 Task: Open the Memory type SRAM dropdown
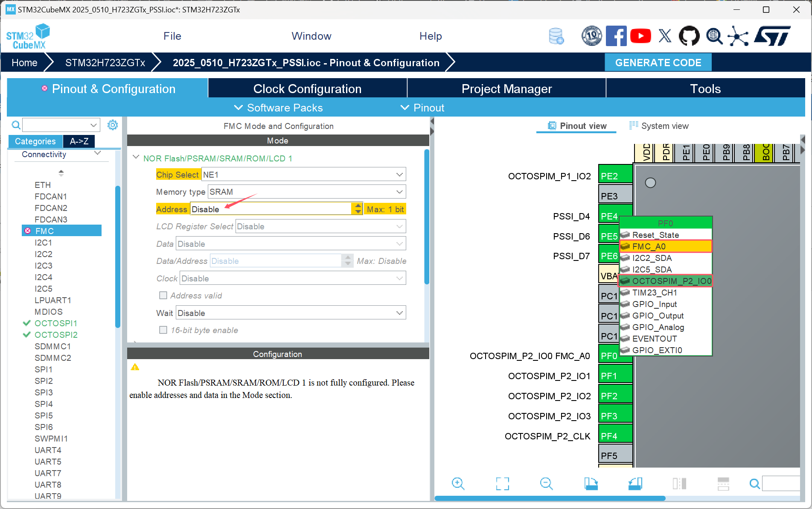click(x=306, y=192)
